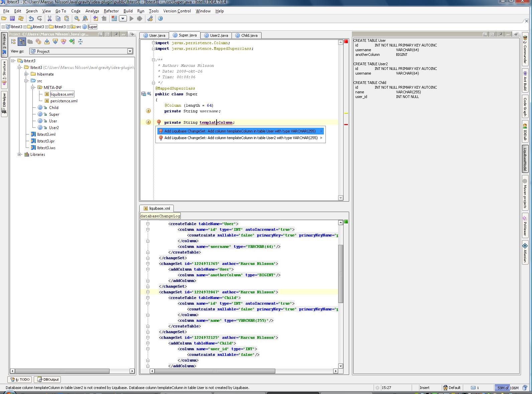Collapse the lbtest3 root tree node

point(13,61)
